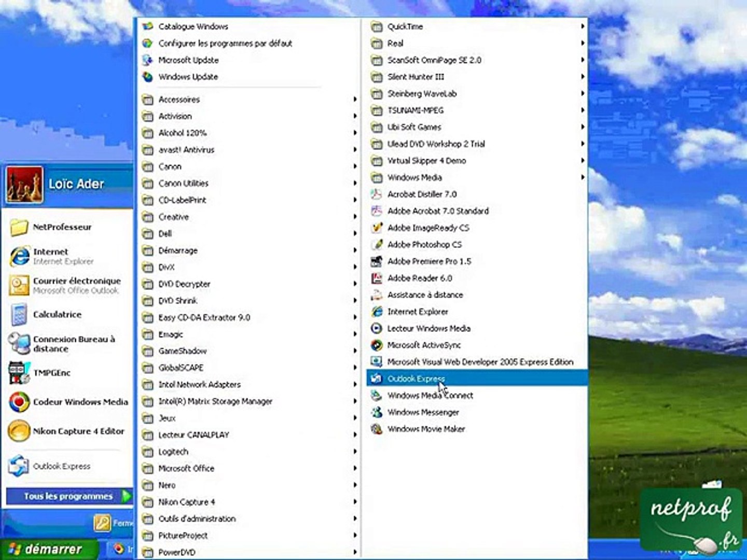Select Configurer les programmes par défaut
This screenshot has width=747, height=560.
(250, 44)
